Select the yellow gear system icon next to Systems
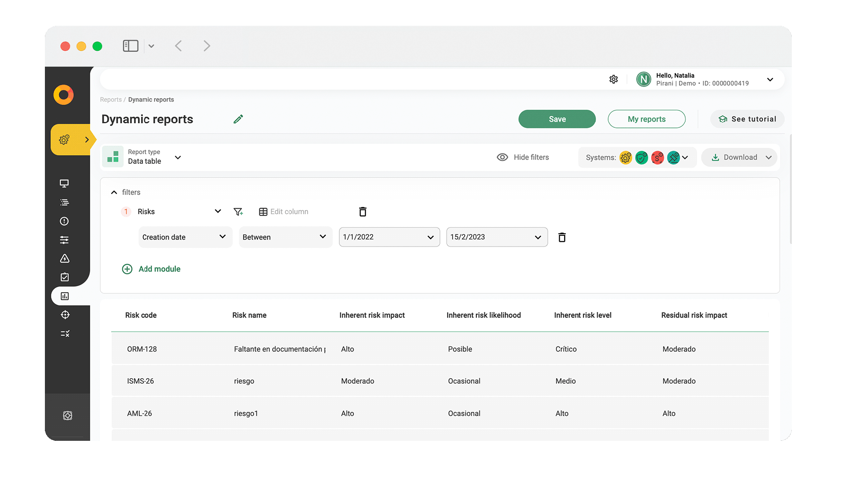868x488 pixels. pyautogui.click(x=626, y=157)
